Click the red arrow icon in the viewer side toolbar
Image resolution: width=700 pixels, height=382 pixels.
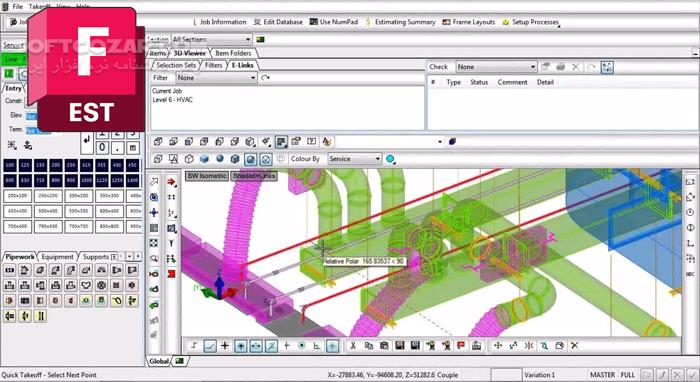pyautogui.click(x=171, y=182)
